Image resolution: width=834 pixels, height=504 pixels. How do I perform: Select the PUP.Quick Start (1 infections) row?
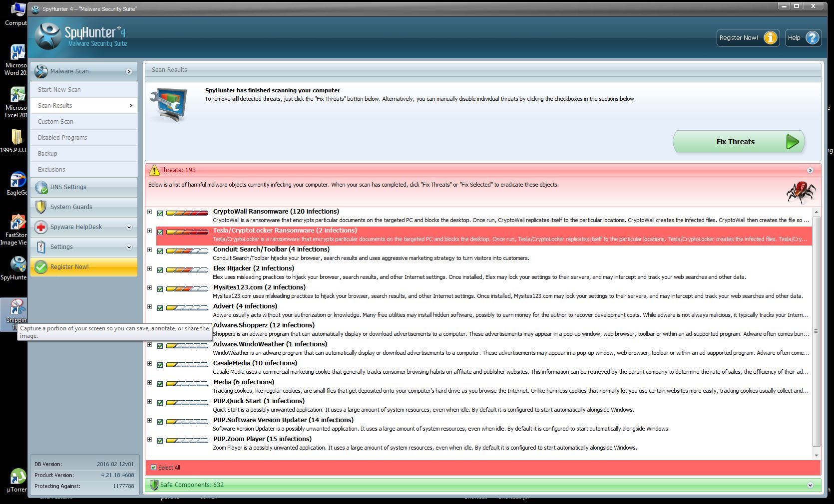coord(484,406)
